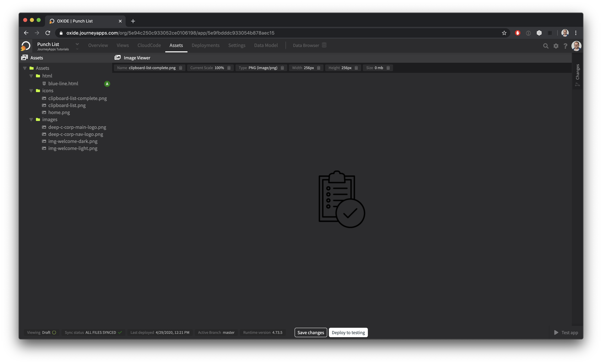The width and height of the screenshot is (602, 364).
Task: Click the Test app play icon
Action: [x=556, y=332]
